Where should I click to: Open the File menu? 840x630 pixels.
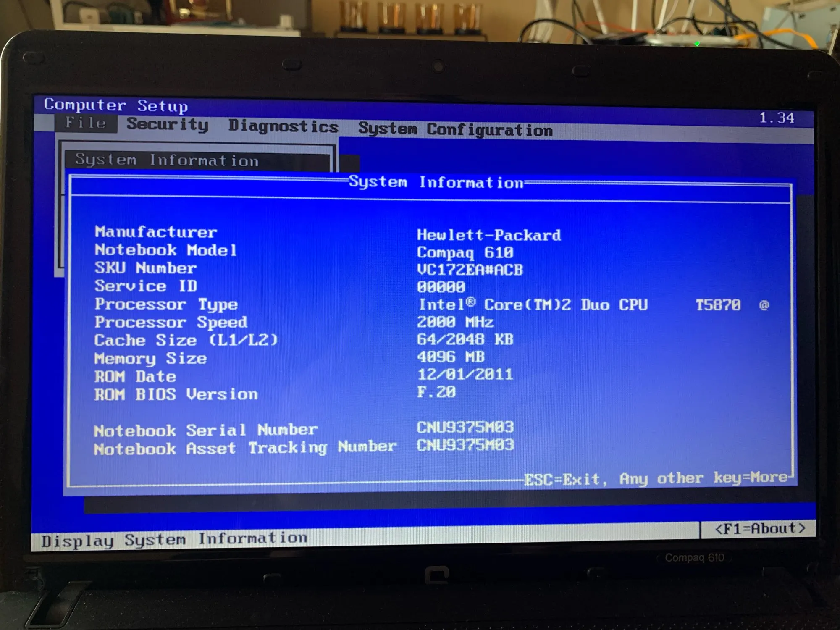tap(86, 123)
